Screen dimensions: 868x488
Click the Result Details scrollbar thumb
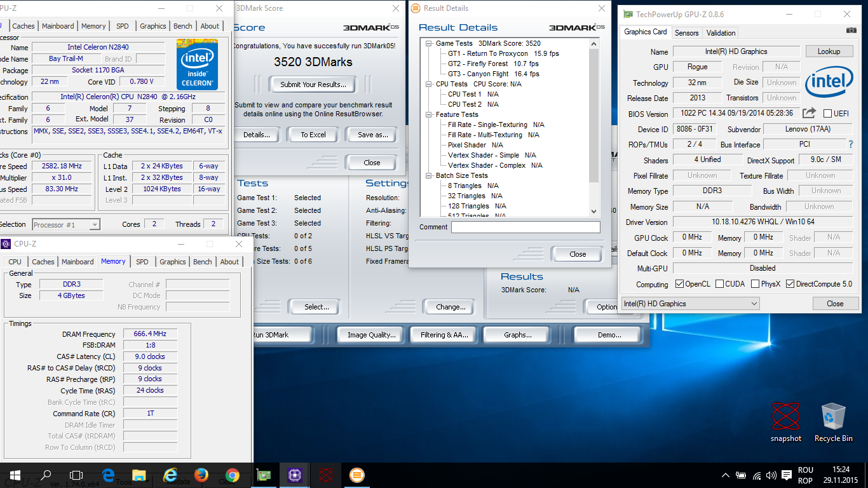(594, 116)
